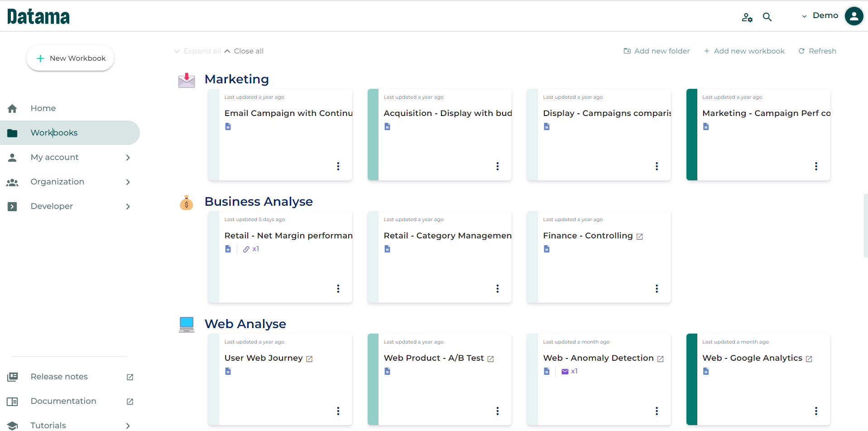Open options menu for Acquisition - Display card

tap(498, 166)
